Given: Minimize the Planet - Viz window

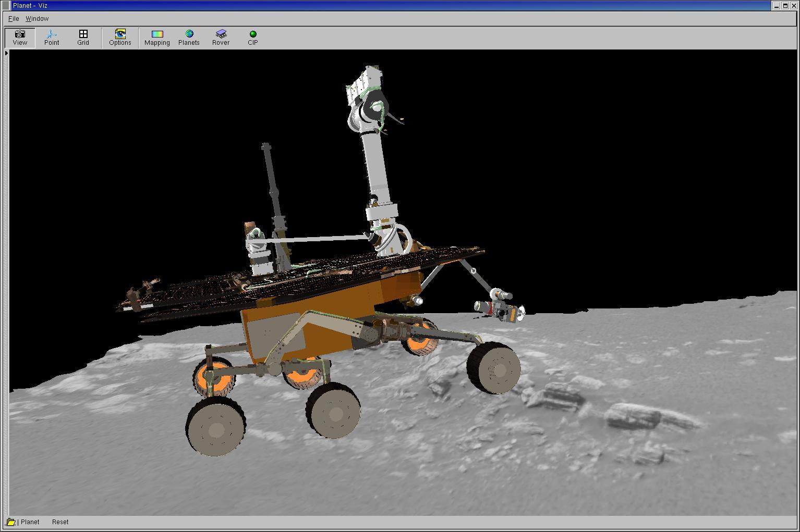Looking at the screenshot, I should [x=776, y=5].
